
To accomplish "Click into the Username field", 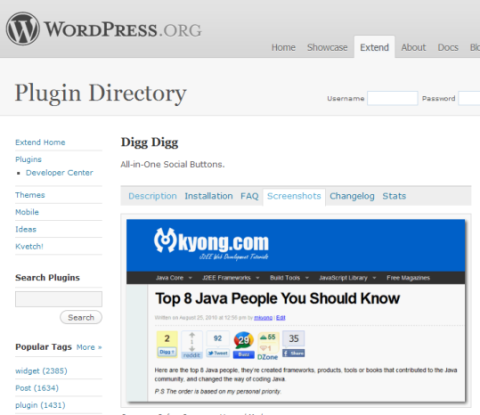I will (392, 98).
